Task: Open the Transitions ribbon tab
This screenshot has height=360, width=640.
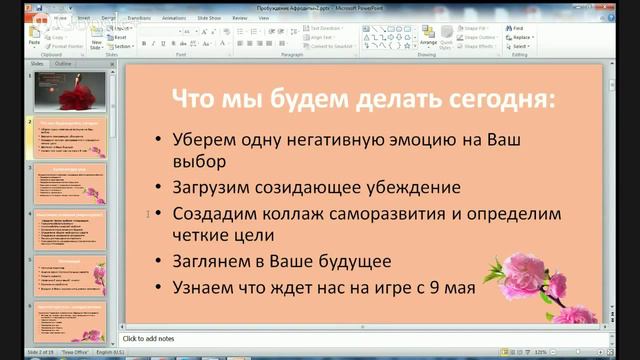Action: click(139, 18)
